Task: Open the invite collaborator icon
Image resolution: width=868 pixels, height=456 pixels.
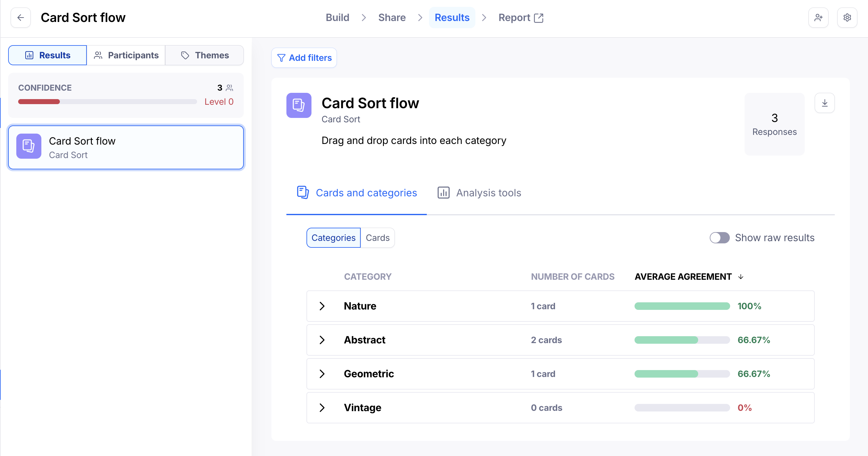Action: [x=818, y=18]
